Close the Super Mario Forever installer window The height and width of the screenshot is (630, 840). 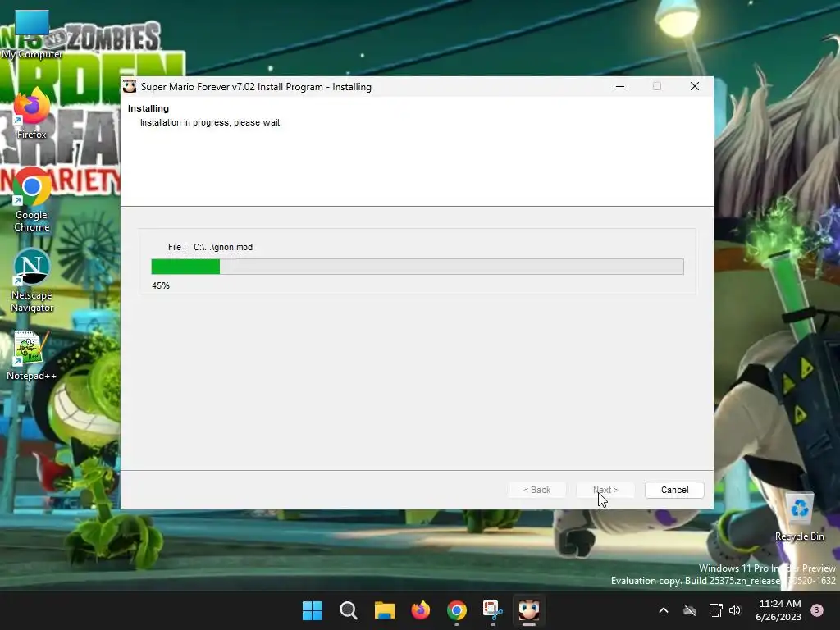(x=695, y=86)
